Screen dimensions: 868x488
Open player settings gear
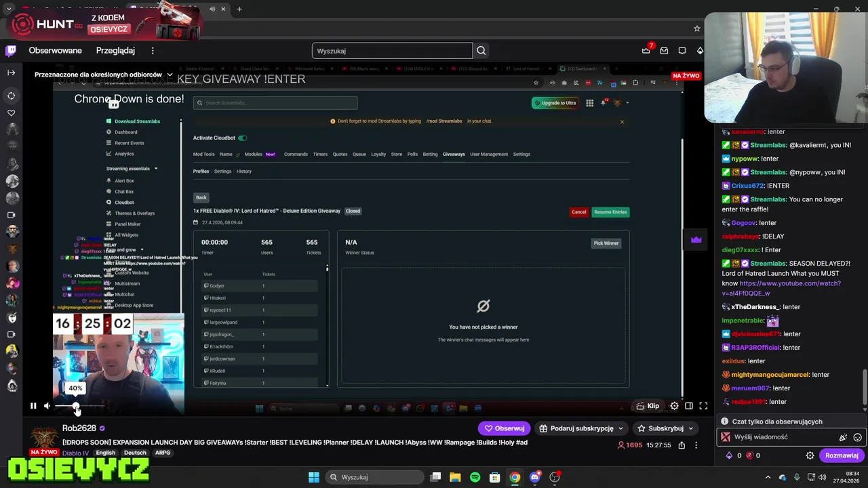tap(674, 406)
